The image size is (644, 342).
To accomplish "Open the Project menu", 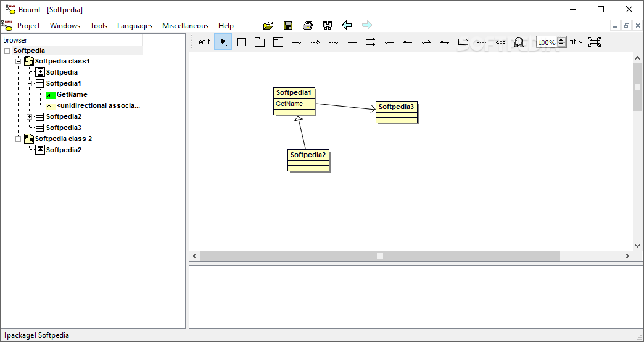I will [28, 25].
